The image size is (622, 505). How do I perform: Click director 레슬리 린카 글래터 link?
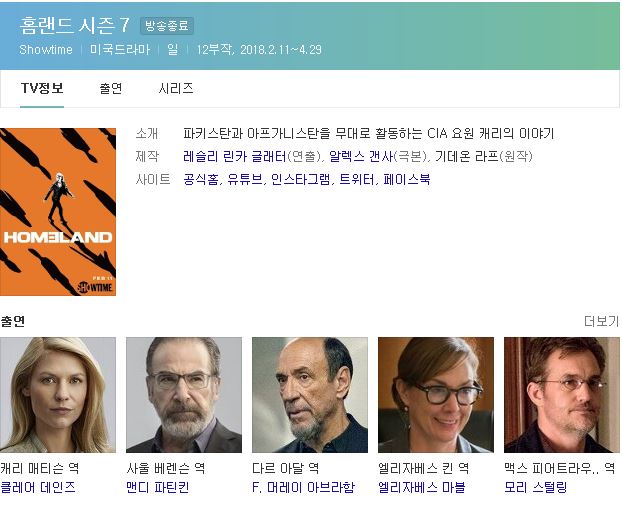[234, 156]
